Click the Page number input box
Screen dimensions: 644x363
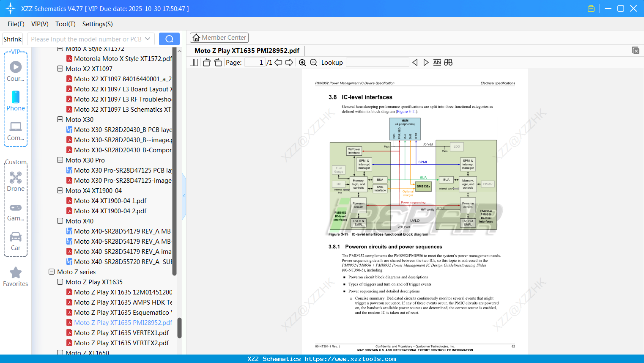pyautogui.click(x=255, y=63)
